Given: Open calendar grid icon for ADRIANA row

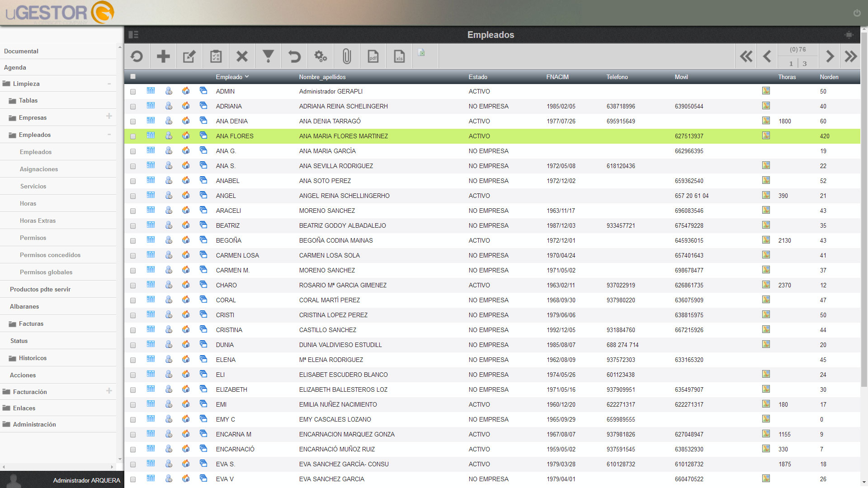Looking at the screenshot, I should [151, 106].
